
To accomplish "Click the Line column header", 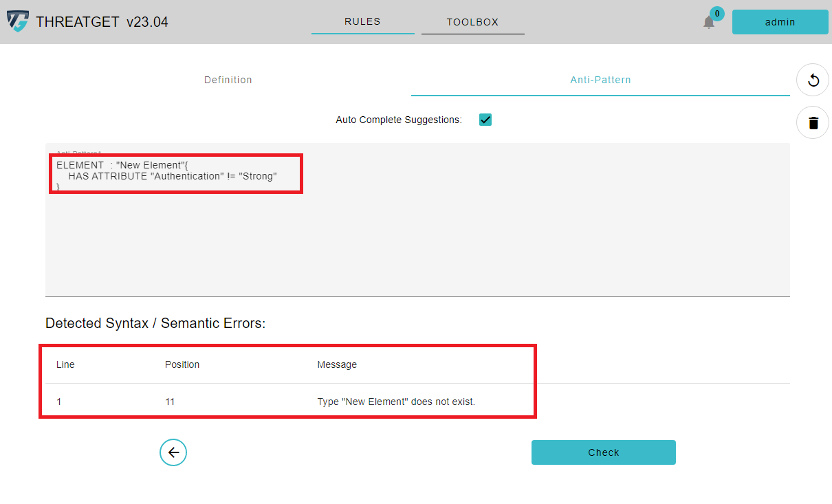I will (x=65, y=364).
